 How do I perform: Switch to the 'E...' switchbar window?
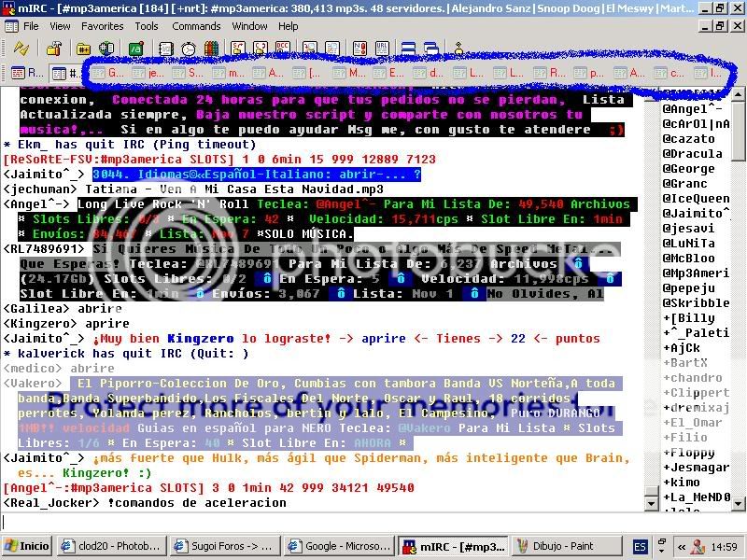388,74
